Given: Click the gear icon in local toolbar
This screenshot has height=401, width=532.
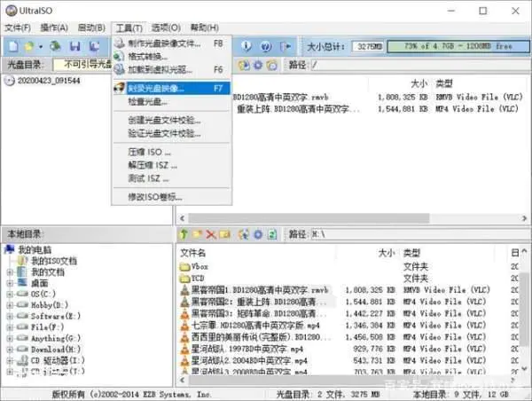Looking at the screenshot, I should click(x=258, y=234).
